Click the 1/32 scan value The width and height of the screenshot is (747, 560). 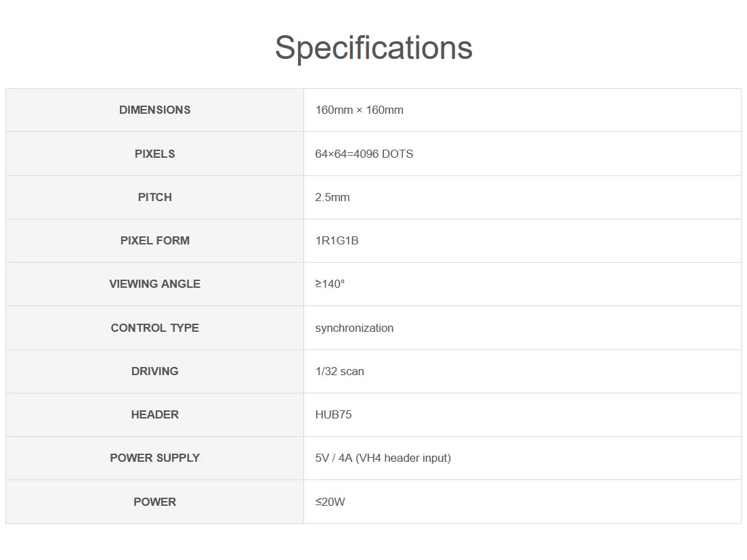(x=340, y=371)
